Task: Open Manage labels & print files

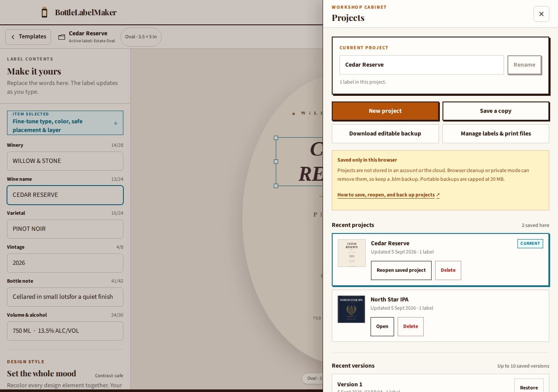Action: click(x=496, y=134)
